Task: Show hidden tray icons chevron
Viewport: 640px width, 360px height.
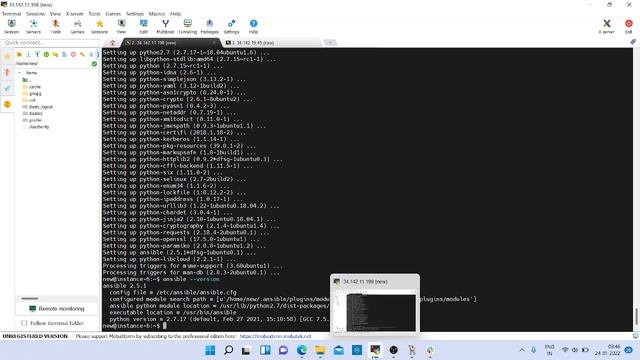Action: point(522,350)
